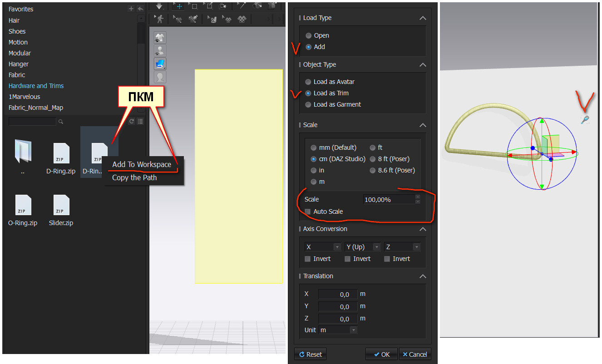Collapse the Load Type section
602x364 pixels.
point(423,18)
